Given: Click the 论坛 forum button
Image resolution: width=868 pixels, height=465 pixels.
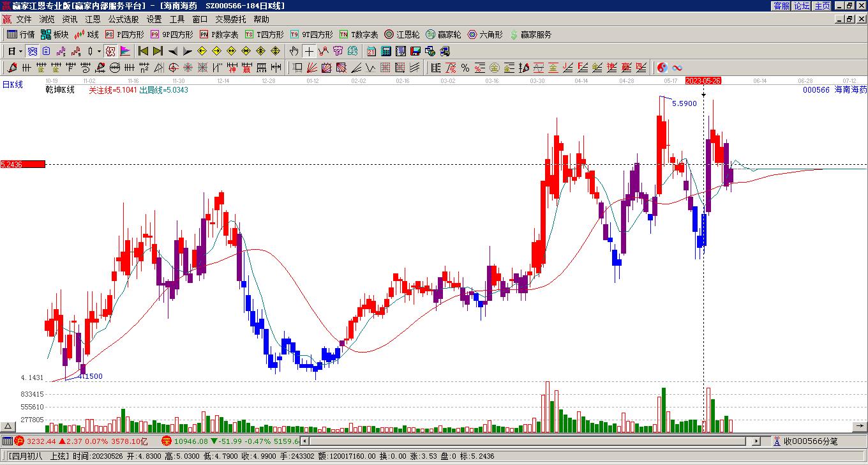Looking at the screenshot, I should [x=802, y=6].
